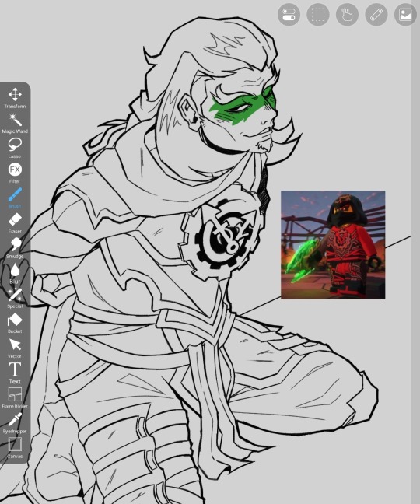Screen dimensions: 420x504
Task: Select the LEGO ninja reference image
Action: click(x=333, y=245)
